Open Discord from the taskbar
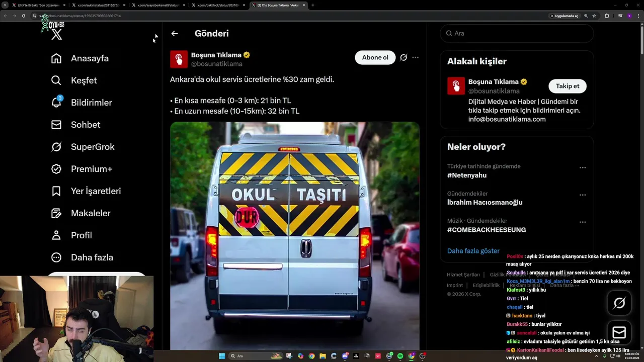This screenshot has width=644, height=362. 345,356
